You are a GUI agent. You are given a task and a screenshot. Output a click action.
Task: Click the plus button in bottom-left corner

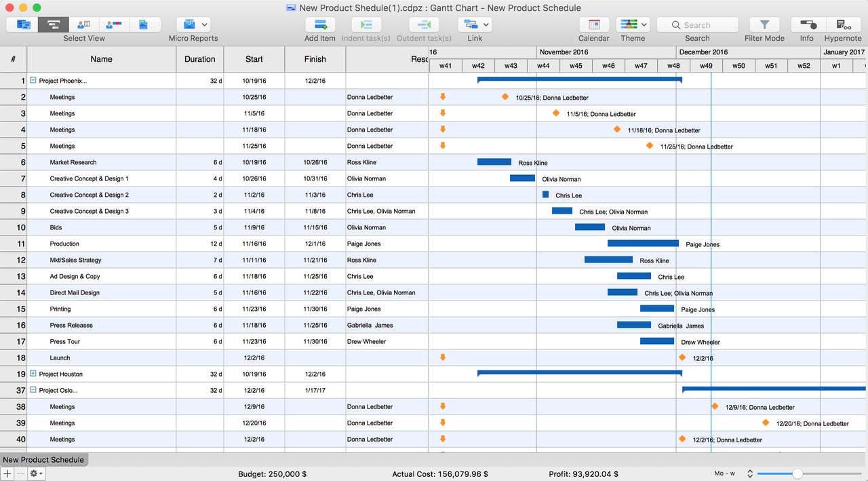[7, 474]
